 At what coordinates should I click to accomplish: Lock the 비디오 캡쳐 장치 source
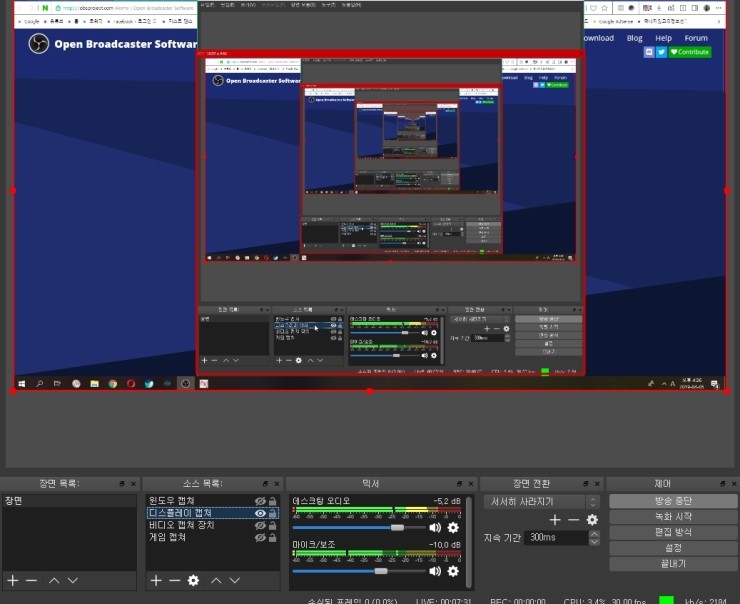273,525
